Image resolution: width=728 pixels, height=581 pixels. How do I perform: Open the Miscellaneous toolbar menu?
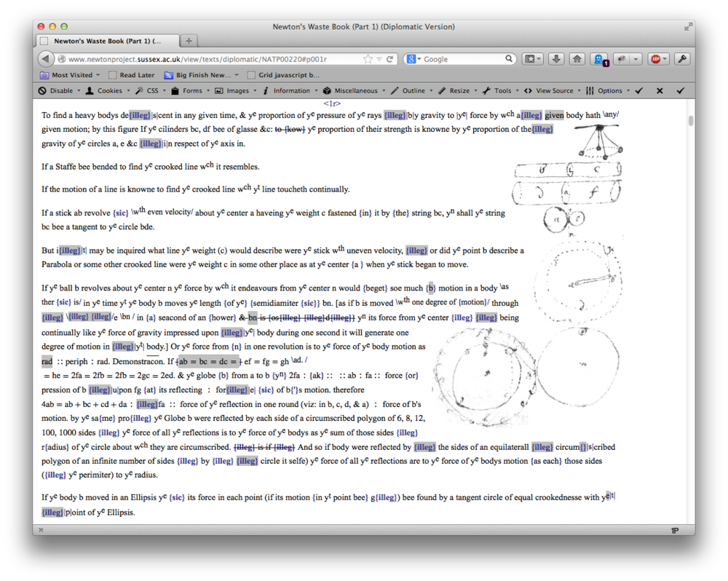click(355, 91)
